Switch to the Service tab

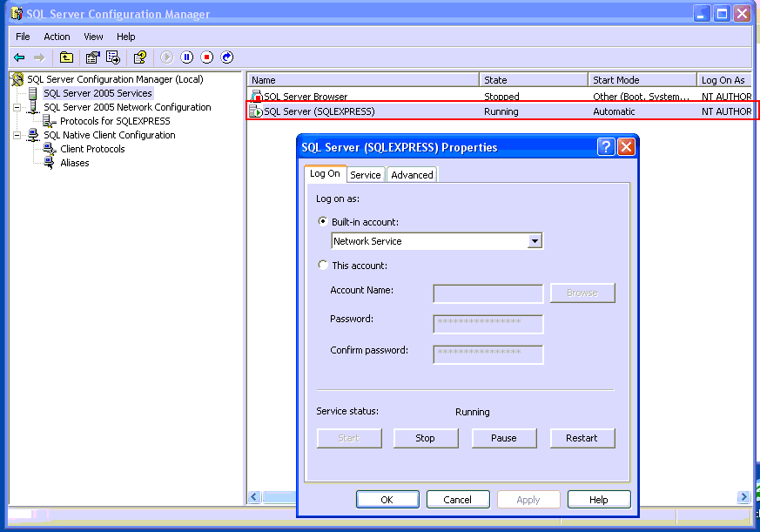point(366,175)
